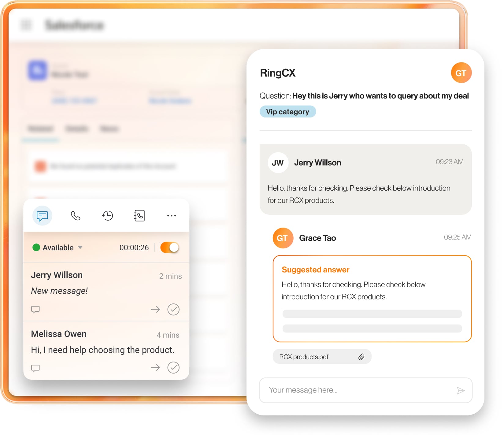Mark Melissa Owen conversation as complete
The width and height of the screenshot is (504, 435).
coord(173,367)
